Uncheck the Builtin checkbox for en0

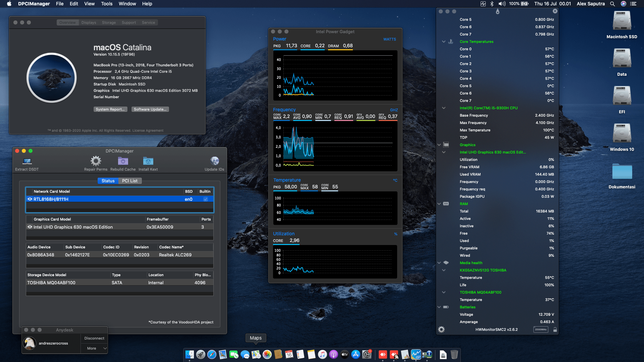click(205, 199)
